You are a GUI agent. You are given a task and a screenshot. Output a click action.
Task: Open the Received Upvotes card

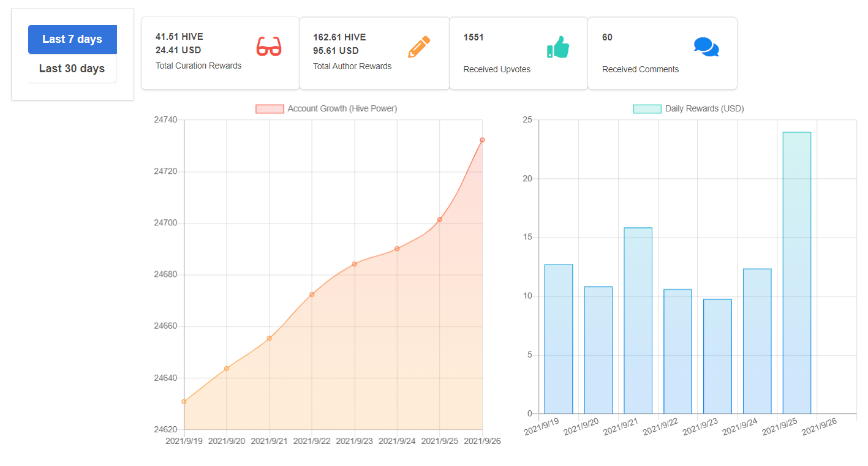tap(519, 53)
